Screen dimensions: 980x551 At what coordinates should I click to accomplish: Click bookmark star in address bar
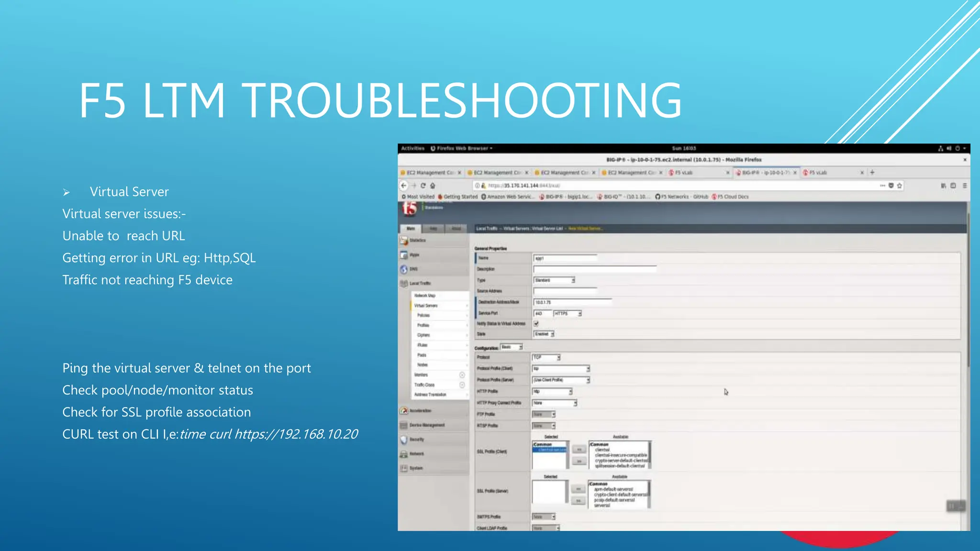click(900, 186)
